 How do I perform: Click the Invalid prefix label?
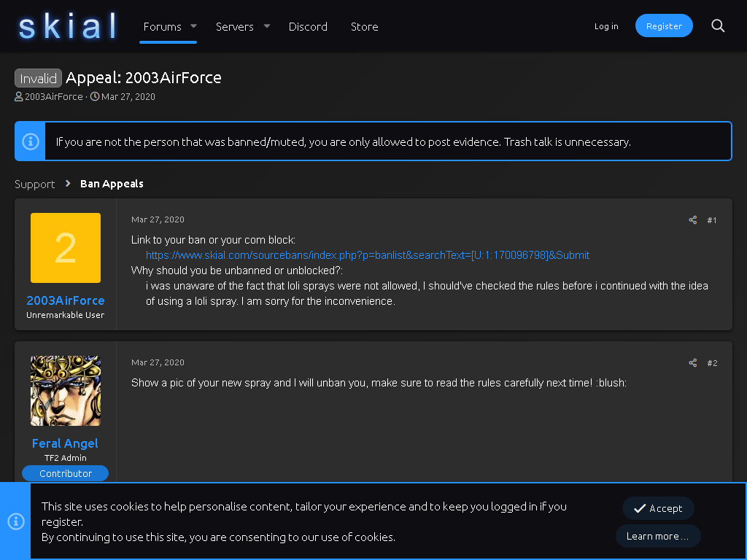tap(38, 78)
